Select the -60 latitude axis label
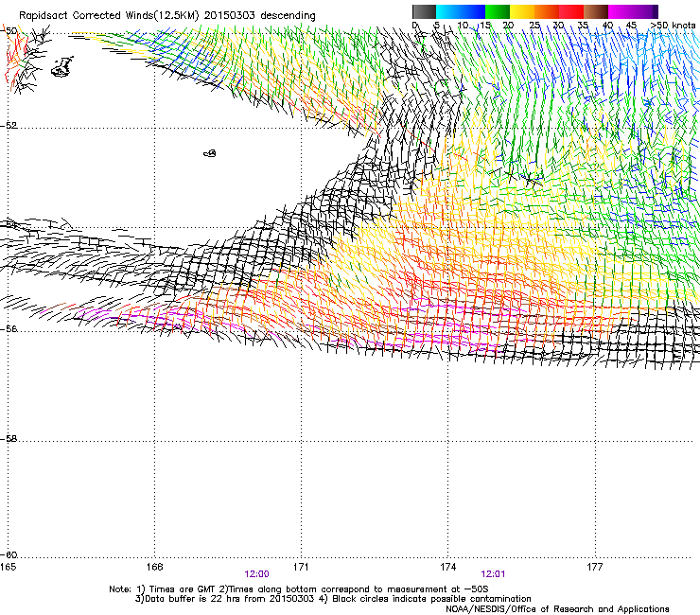Screen dimensions: 700x615 tap(9, 555)
